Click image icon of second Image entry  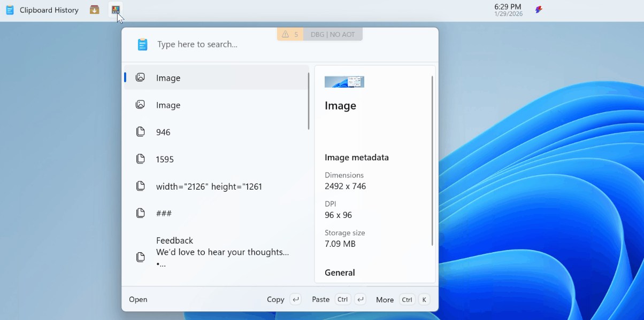[x=140, y=105]
